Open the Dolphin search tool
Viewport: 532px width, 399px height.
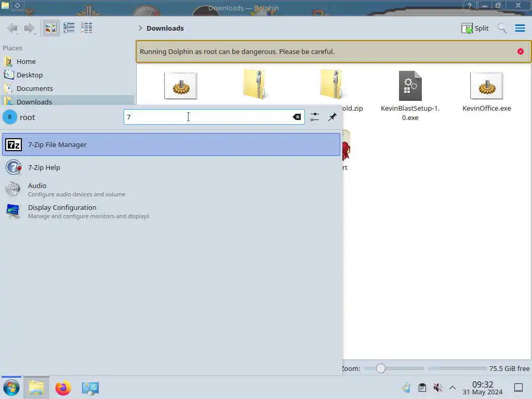tap(502, 28)
